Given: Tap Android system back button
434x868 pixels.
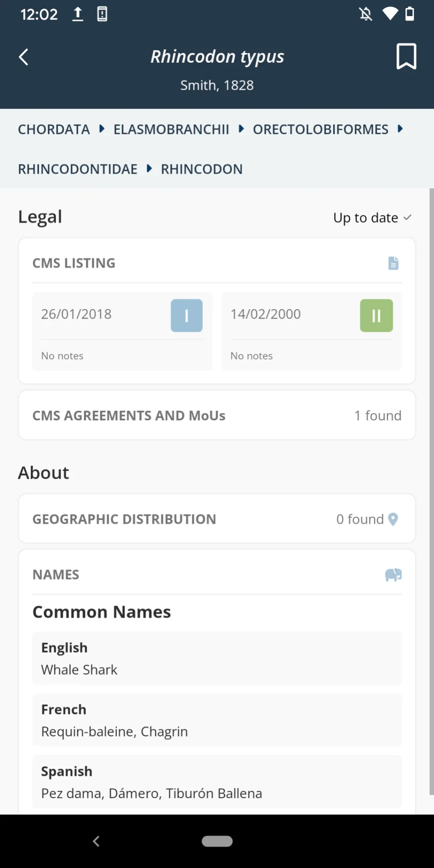Looking at the screenshot, I should [96, 841].
